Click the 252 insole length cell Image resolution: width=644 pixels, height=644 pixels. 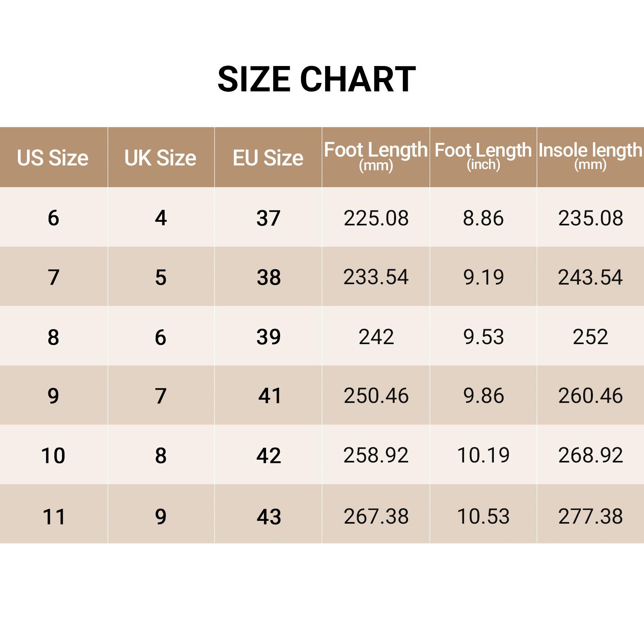(x=590, y=337)
